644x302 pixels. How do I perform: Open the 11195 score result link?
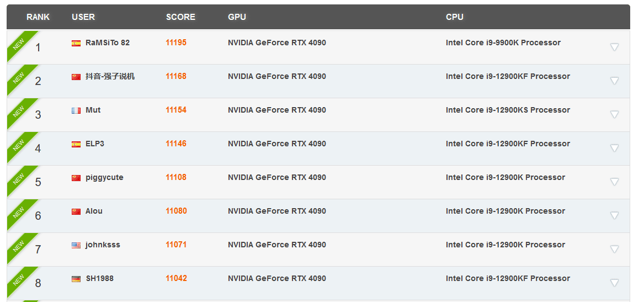(x=176, y=43)
